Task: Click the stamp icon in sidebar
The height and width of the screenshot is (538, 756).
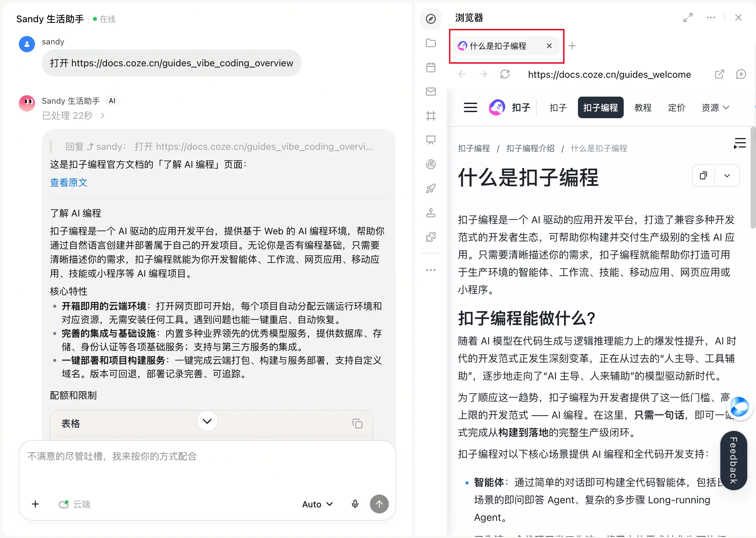Action: pos(431,213)
